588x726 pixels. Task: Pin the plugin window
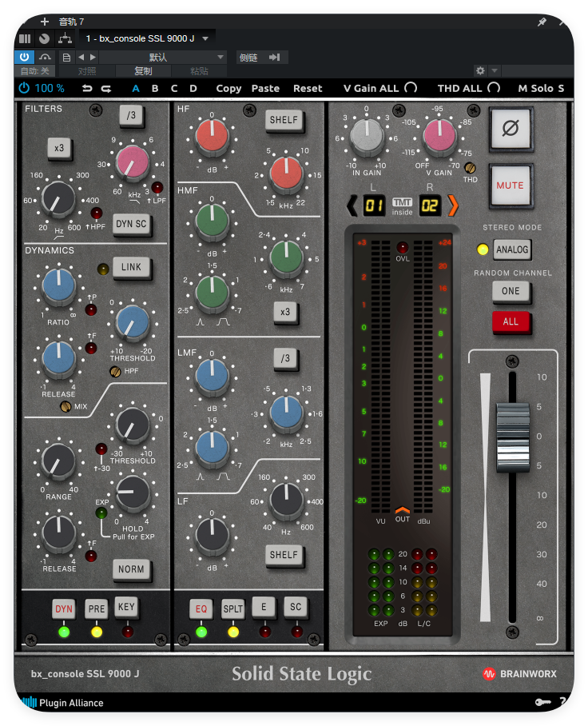(x=542, y=22)
